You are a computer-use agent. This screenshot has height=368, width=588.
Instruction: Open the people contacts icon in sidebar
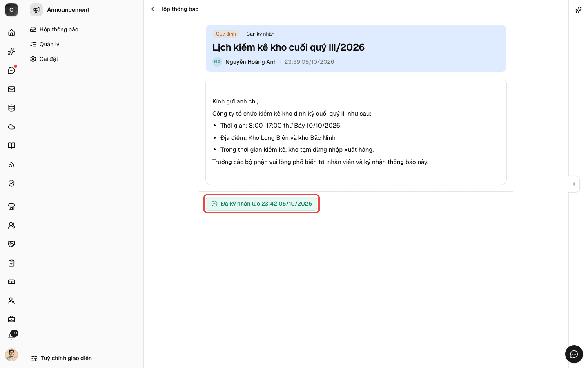11,225
